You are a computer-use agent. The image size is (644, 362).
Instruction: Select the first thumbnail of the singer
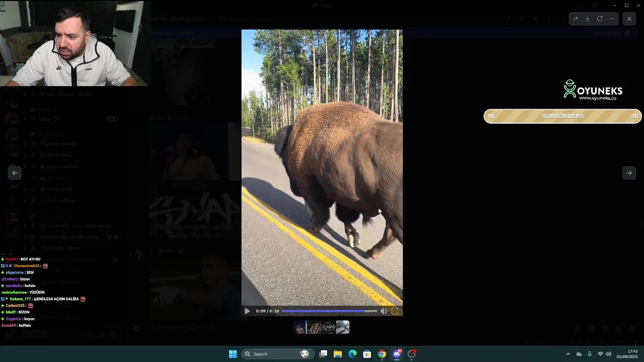300,327
